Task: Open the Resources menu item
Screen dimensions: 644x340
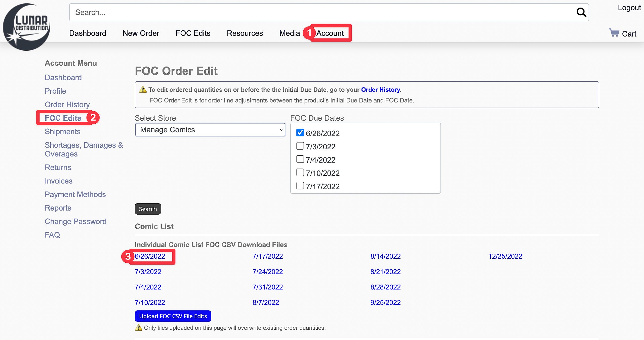Action: (245, 33)
